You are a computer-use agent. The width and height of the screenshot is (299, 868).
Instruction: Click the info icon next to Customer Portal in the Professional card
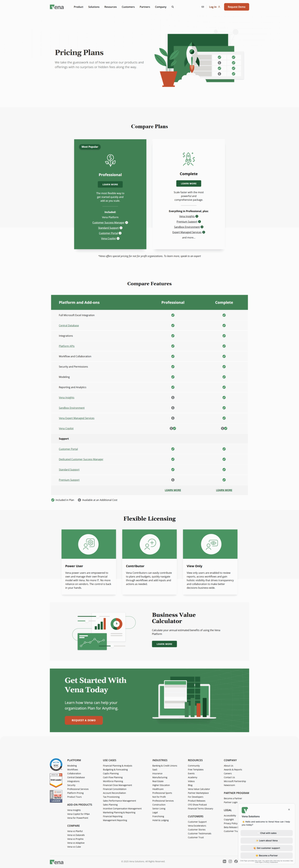pos(120,233)
